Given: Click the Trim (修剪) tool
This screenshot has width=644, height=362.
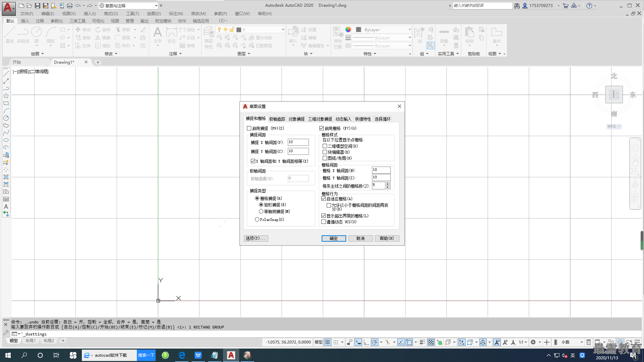Looking at the screenshot, I should click(x=123, y=29).
